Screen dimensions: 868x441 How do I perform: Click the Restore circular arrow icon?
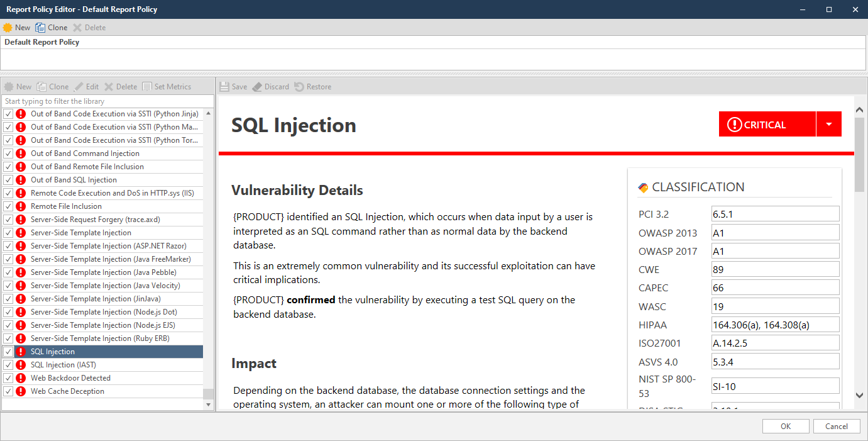pos(299,87)
